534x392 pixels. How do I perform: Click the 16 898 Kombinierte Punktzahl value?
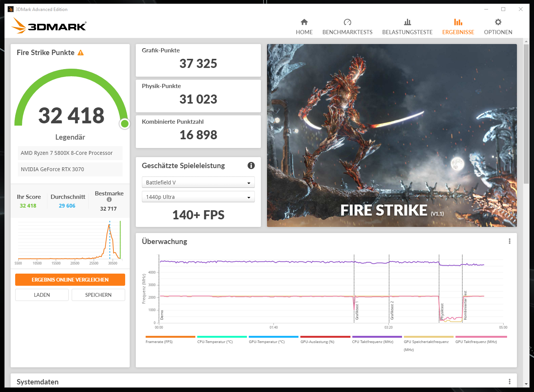(x=198, y=135)
